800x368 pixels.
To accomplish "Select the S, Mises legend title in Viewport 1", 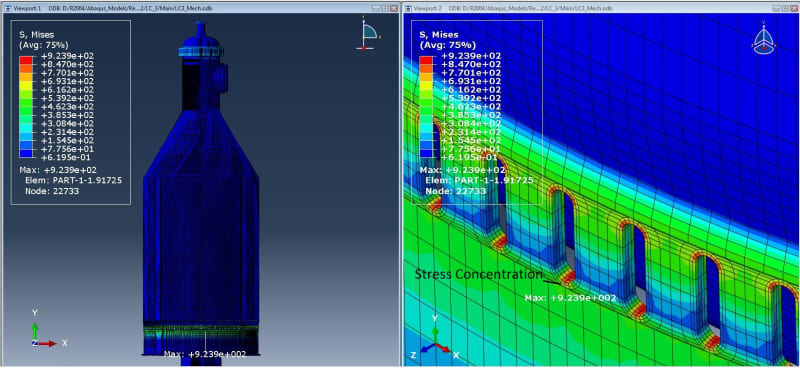I will tap(36, 35).
